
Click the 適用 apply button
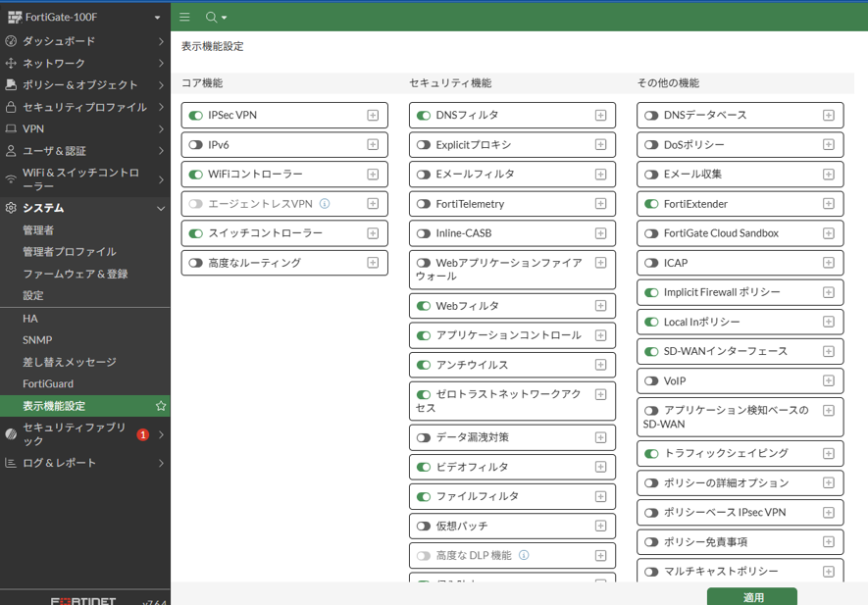click(x=752, y=596)
